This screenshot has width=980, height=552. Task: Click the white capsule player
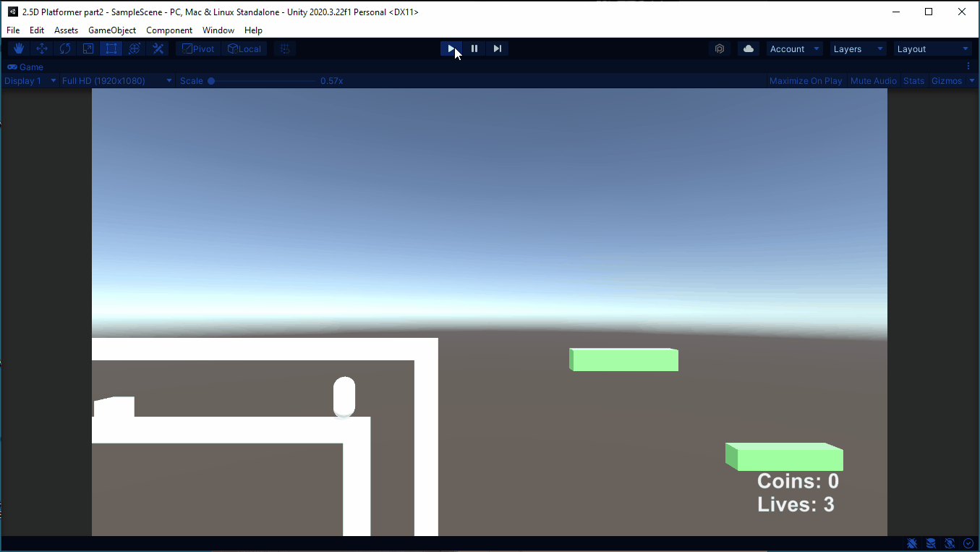344,396
